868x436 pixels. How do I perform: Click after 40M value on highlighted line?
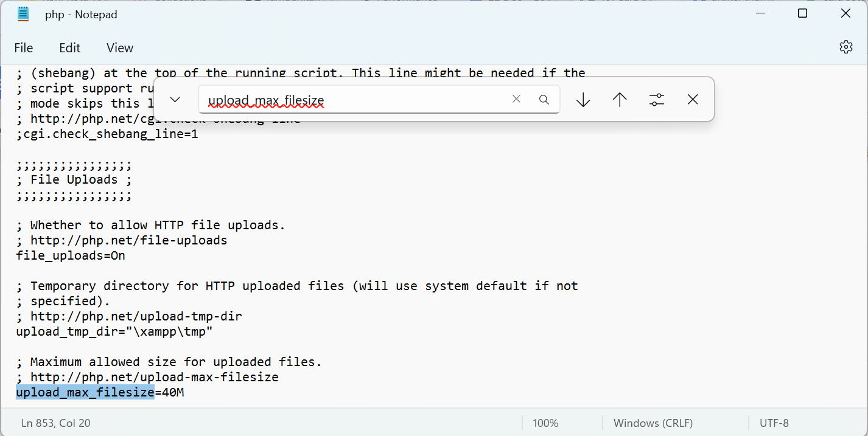(x=184, y=393)
